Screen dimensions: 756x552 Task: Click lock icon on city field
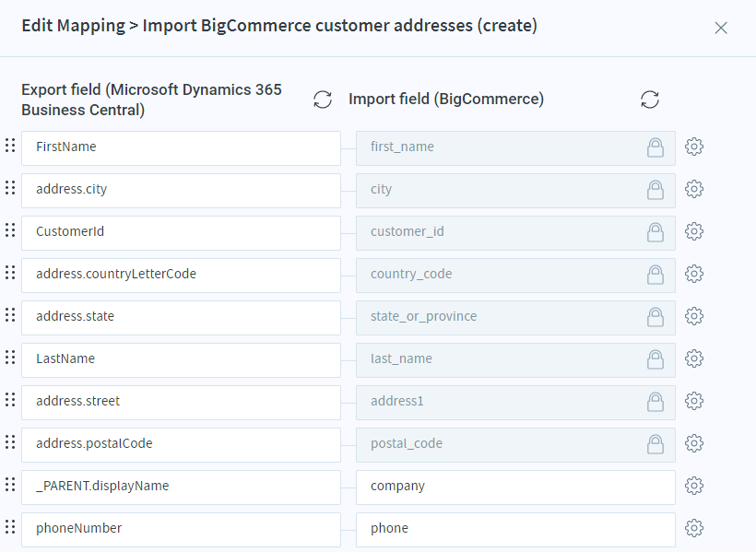pos(656,190)
